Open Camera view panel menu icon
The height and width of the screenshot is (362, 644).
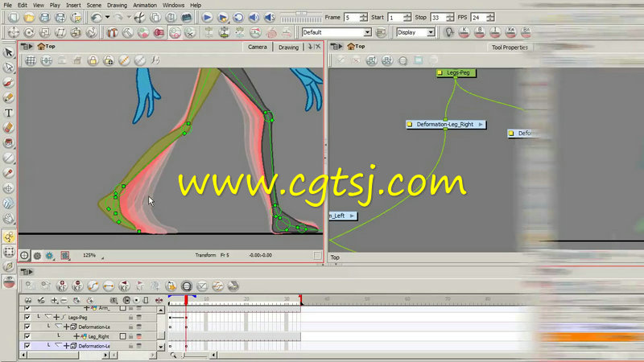point(26,47)
